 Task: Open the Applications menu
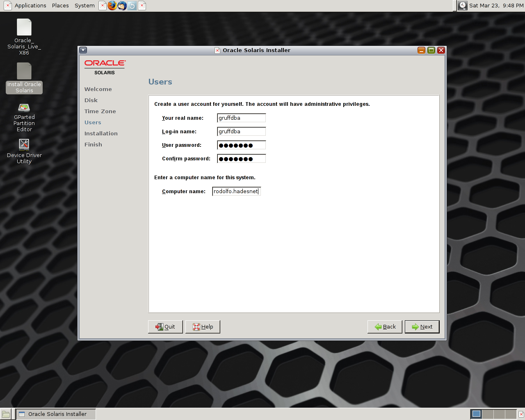coord(30,6)
